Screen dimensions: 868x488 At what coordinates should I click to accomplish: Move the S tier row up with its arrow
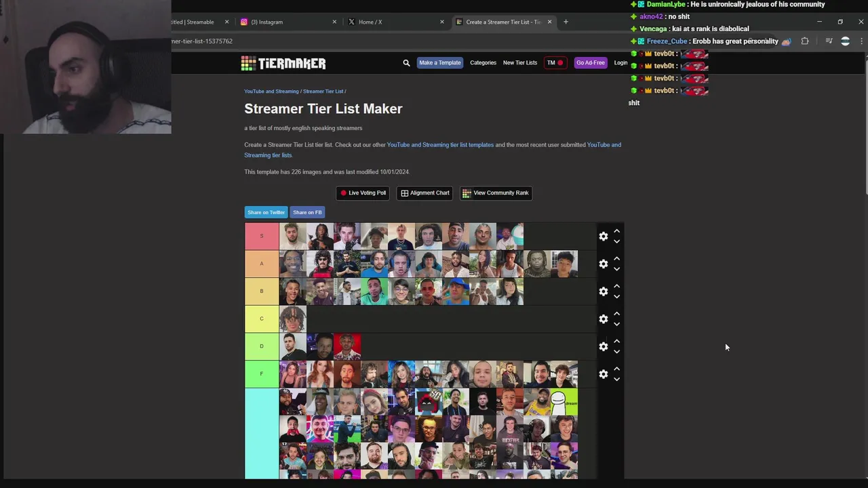[x=616, y=231]
